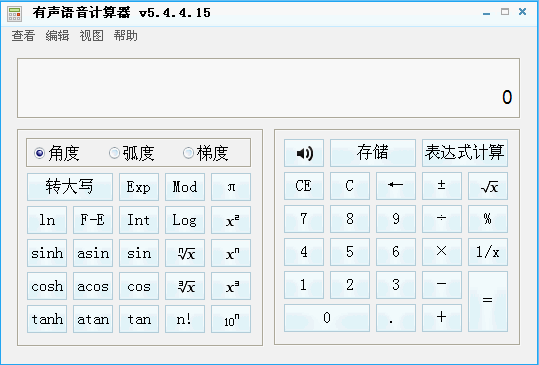The width and height of the screenshot is (539, 365).
Task: Click the division ÷ button
Action: click(442, 219)
